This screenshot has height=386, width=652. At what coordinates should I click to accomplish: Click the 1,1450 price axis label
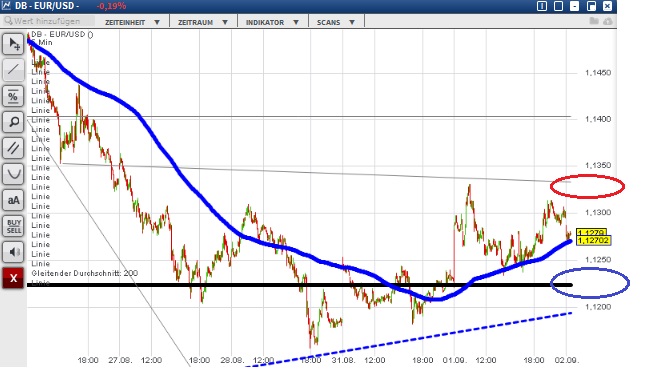(598, 73)
